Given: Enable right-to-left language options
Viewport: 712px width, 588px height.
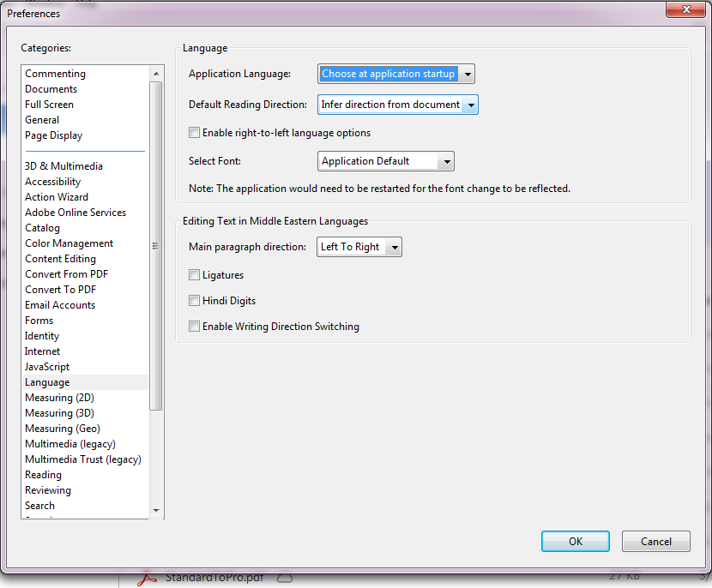Looking at the screenshot, I should (194, 133).
